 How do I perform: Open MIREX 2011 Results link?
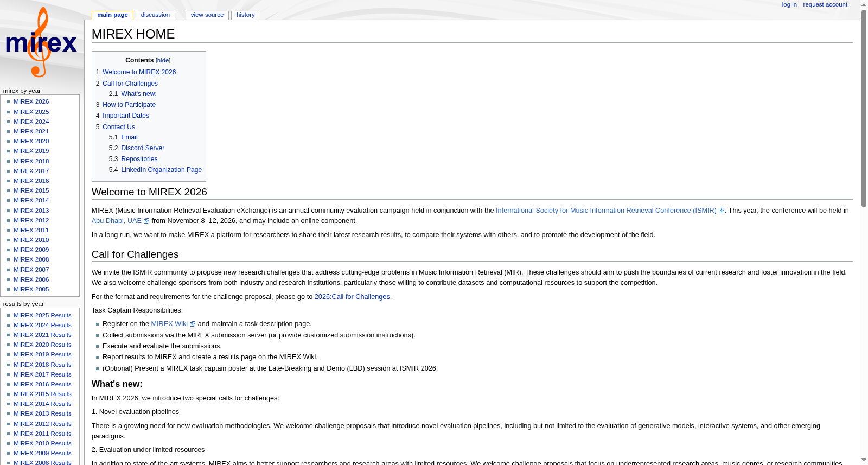[42, 434]
